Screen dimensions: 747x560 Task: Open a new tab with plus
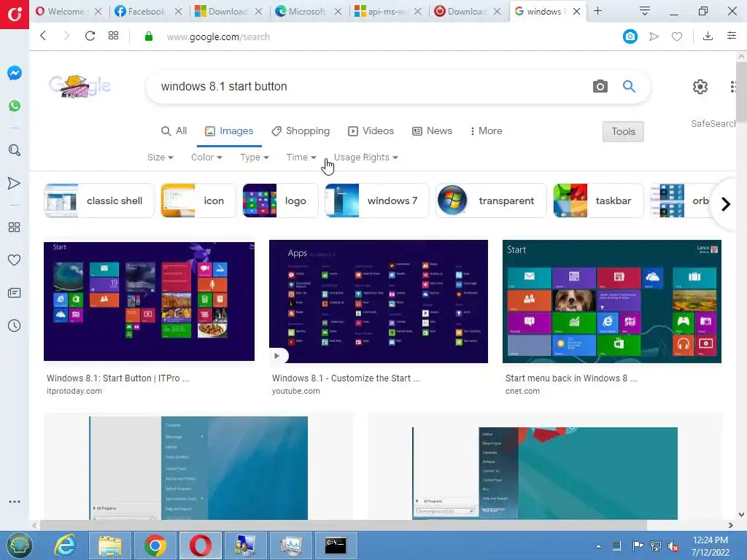[x=597, y=11]
